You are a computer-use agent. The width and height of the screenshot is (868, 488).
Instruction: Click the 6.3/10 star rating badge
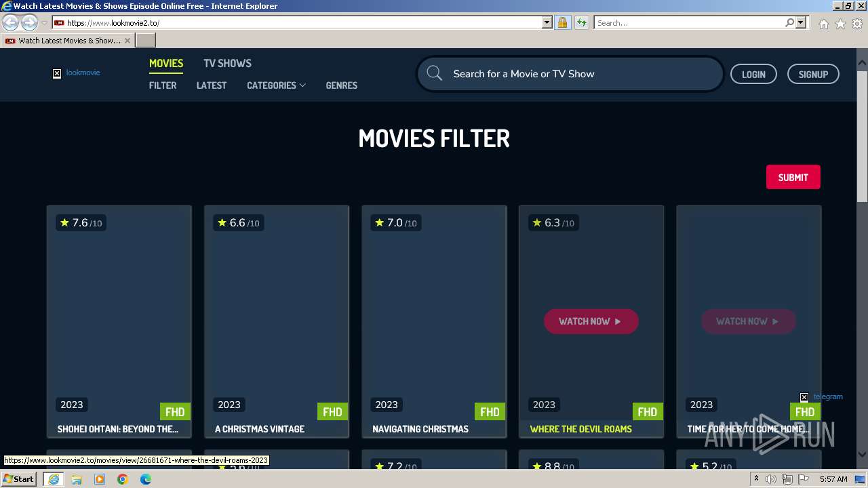(x=553, y=223)
